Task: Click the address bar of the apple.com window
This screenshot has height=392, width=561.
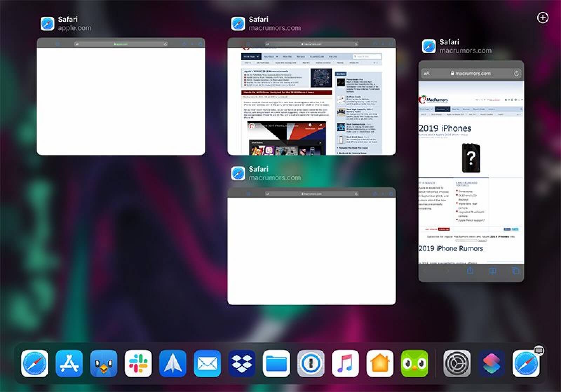Action: click(x=121, y=44)
